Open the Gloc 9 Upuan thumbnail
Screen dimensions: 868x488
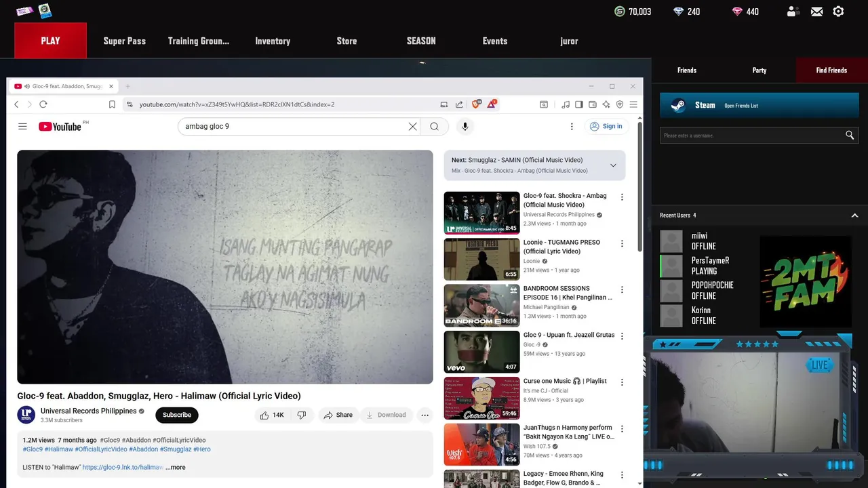pyautogui.click(x=481, y=351)
